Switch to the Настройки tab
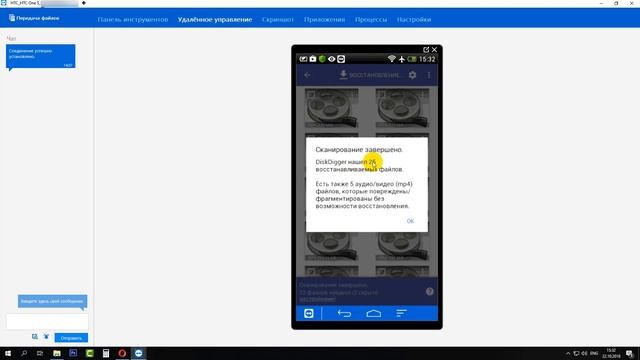This screenshot has height=360, width=640. pyautogui.click(x=414, y=20)
